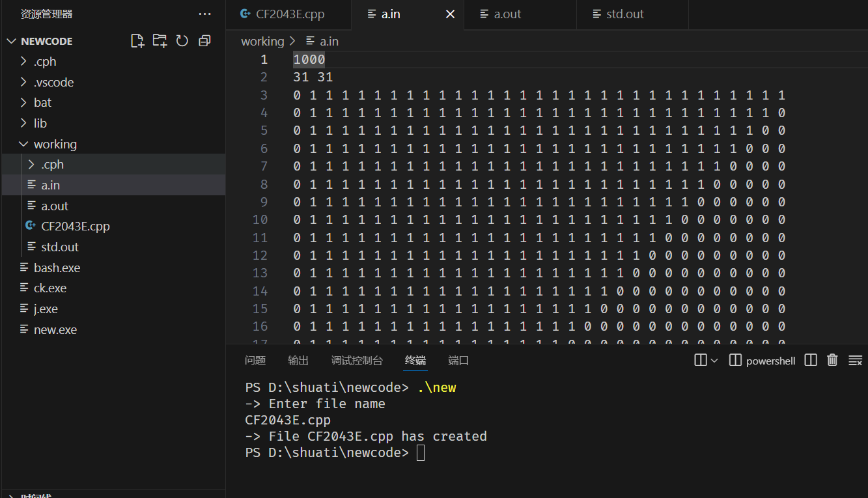Refresh the Explorer file tree
This screenshot has height=498, width=868.
182,41
